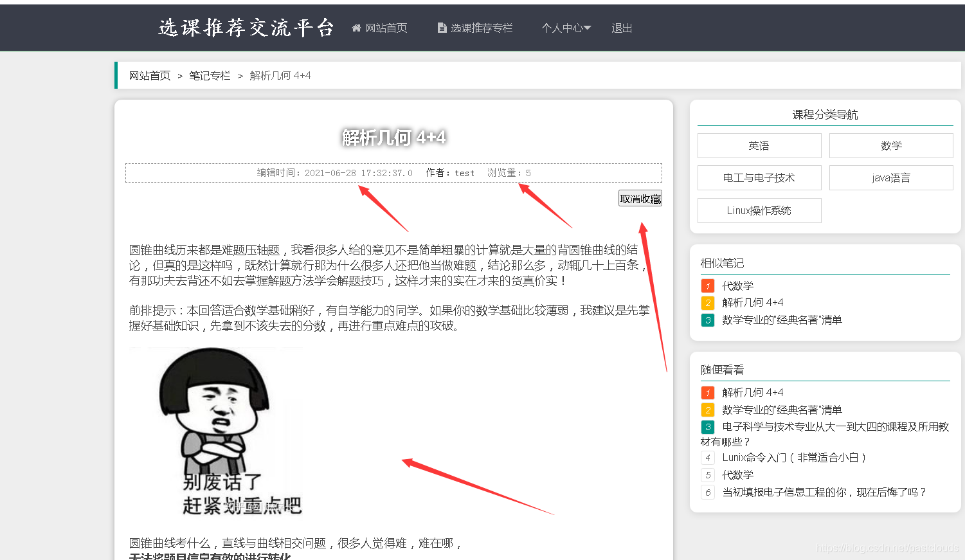Click the view count 浏览量: 5
Screen dimensions: 965x560
[509, 173]
